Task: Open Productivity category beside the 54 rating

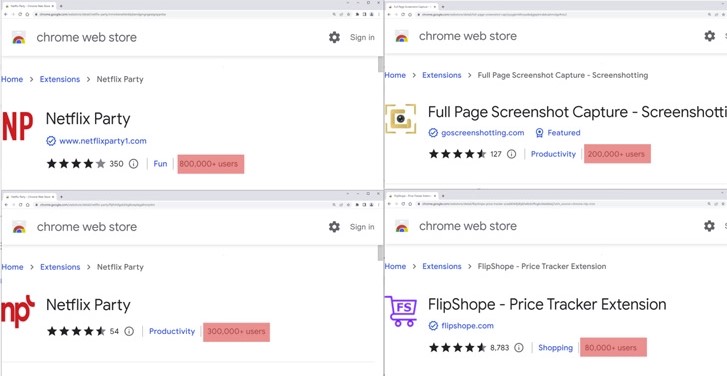Action: [172, 331]
